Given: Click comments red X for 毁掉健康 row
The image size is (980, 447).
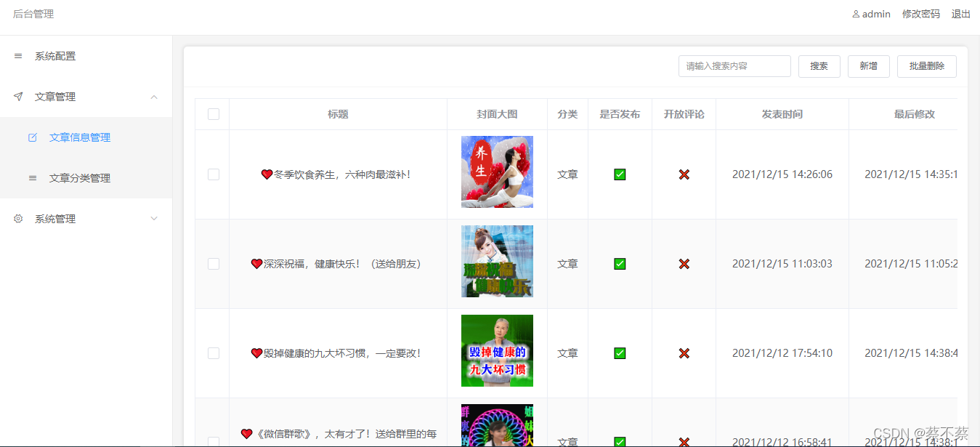Looking at the screenshot, I should [x=684, y=353].
